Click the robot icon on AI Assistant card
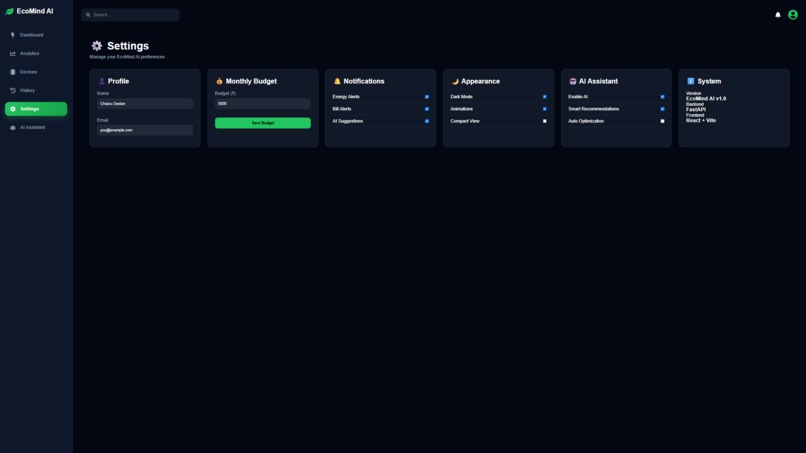Image resolution: width=806 pixels, height=453 pixels. coord(573,81)
